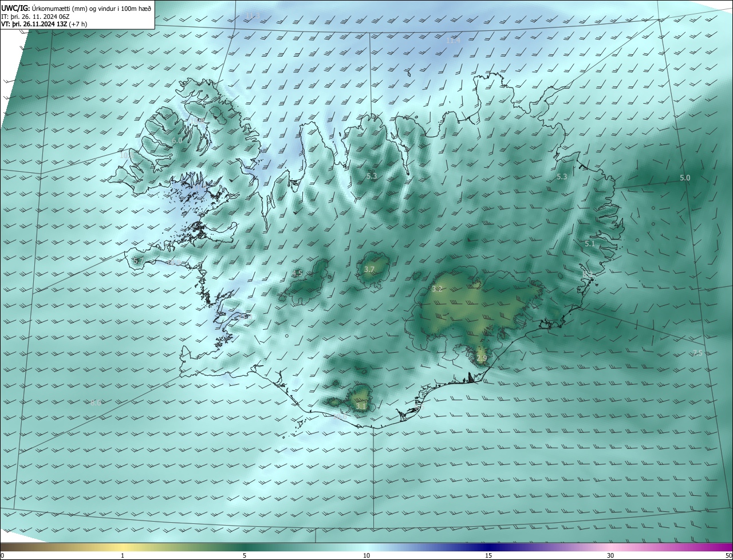
Task: Click the 3.2 value on Vatnajökull glacier
Action: click(x=437, y=289)
